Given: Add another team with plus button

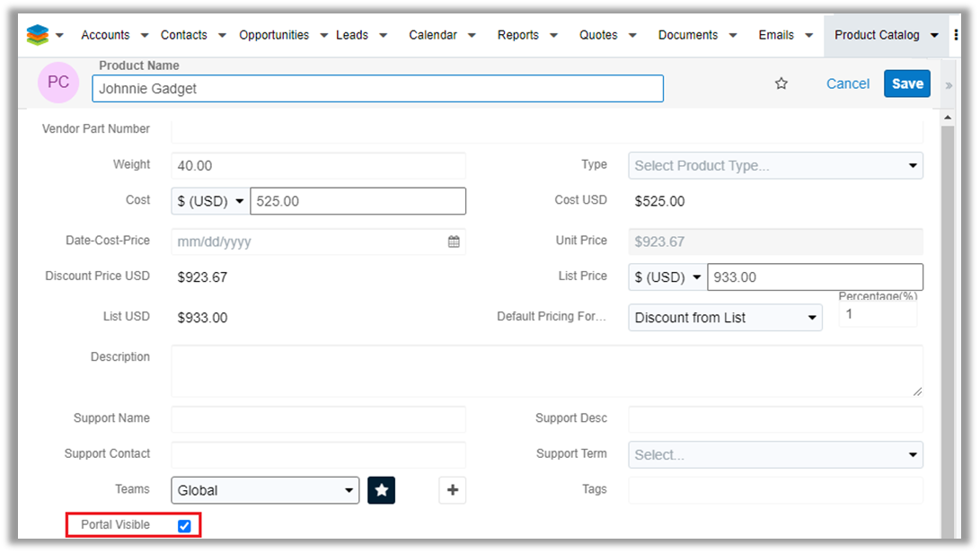Looking at the screenshot, I should click(x=453, y=490).
